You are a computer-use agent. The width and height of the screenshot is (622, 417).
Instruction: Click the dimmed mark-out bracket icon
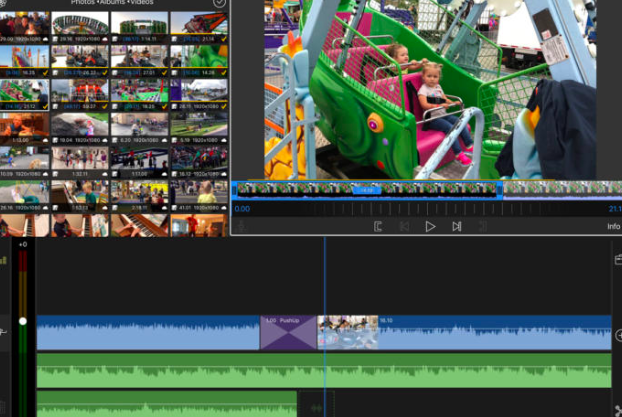click(x=483, y=227)
